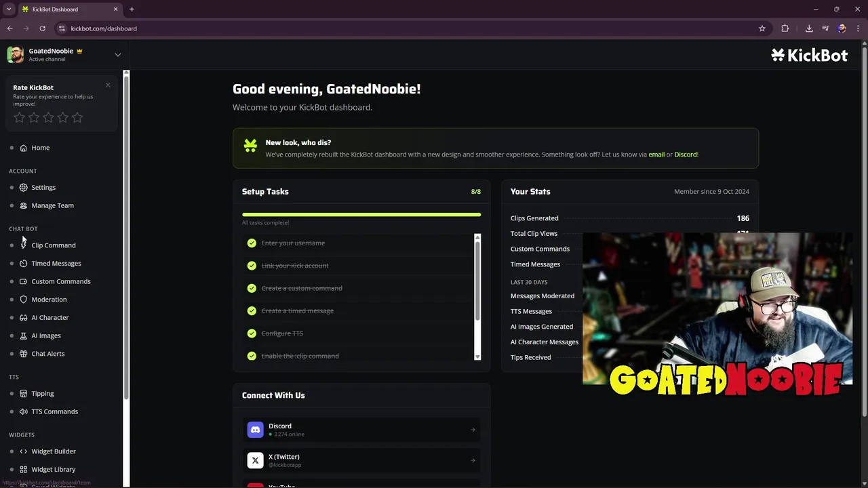This screenshot has width=868, height=488.
Task: Bookmark this page with star icon
Action: click(x=762, y=28)
